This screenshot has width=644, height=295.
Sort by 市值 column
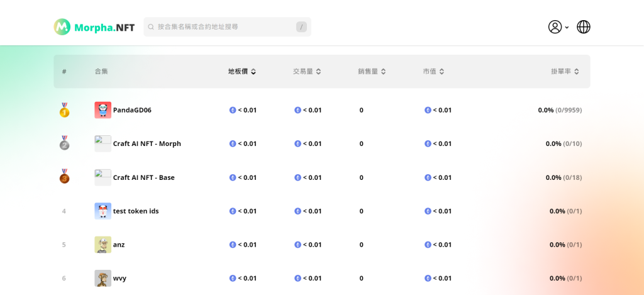coord(433,72)
